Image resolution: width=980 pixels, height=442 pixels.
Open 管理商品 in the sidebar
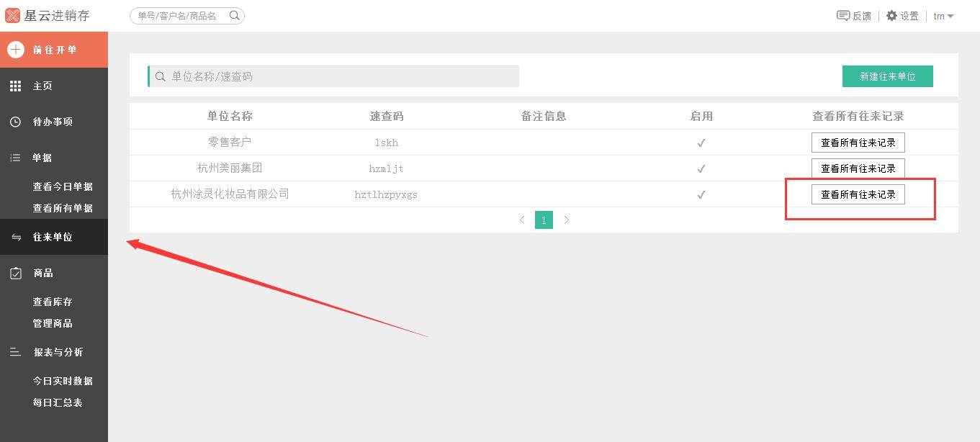[x=53, y=323]
